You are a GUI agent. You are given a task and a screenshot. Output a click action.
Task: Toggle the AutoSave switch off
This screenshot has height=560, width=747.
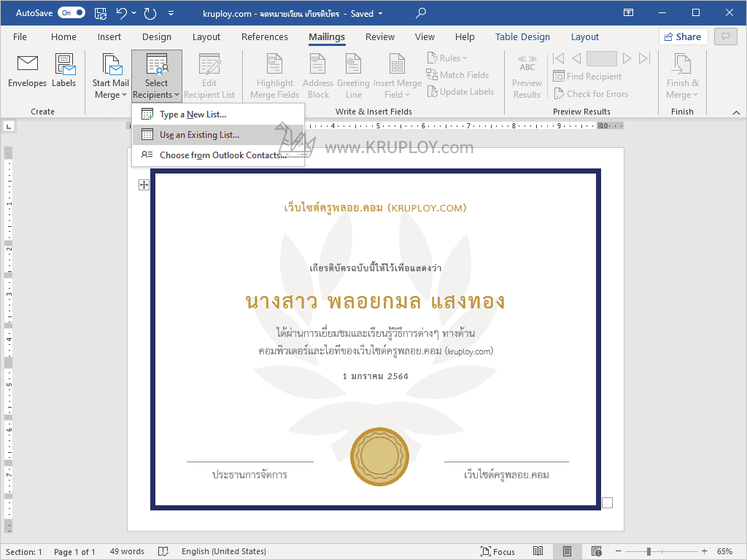[x=71, y=13]
